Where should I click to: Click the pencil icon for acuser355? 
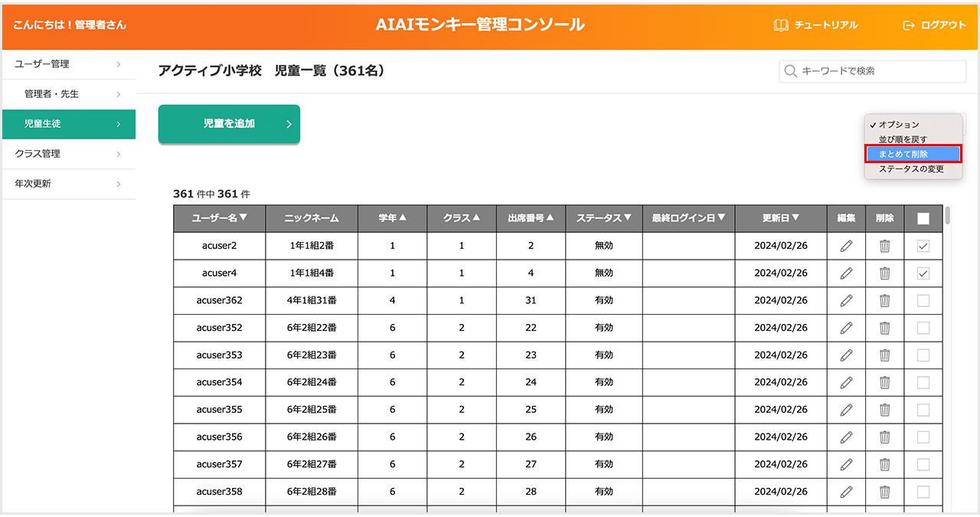point(846,410)
